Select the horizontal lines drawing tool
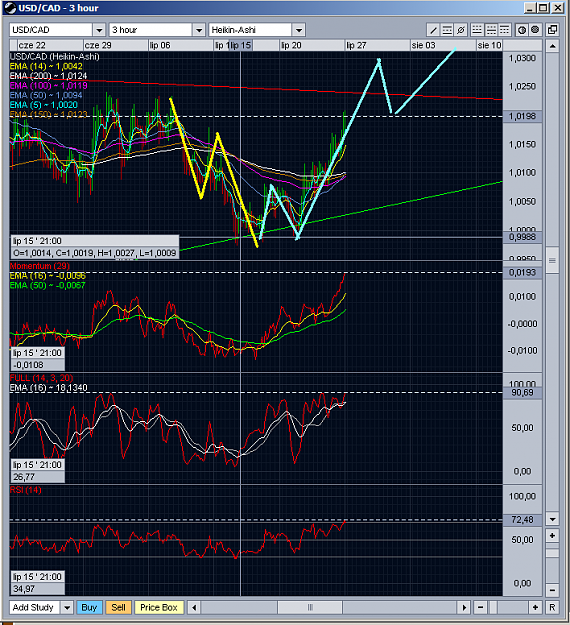 click(x=447, y=30)
